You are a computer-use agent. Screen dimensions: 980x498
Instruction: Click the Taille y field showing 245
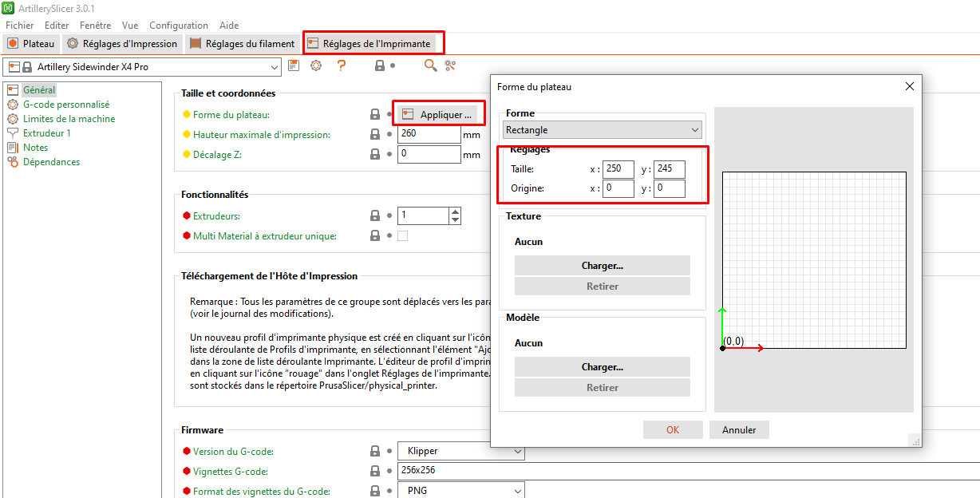[x=669, y=169]
